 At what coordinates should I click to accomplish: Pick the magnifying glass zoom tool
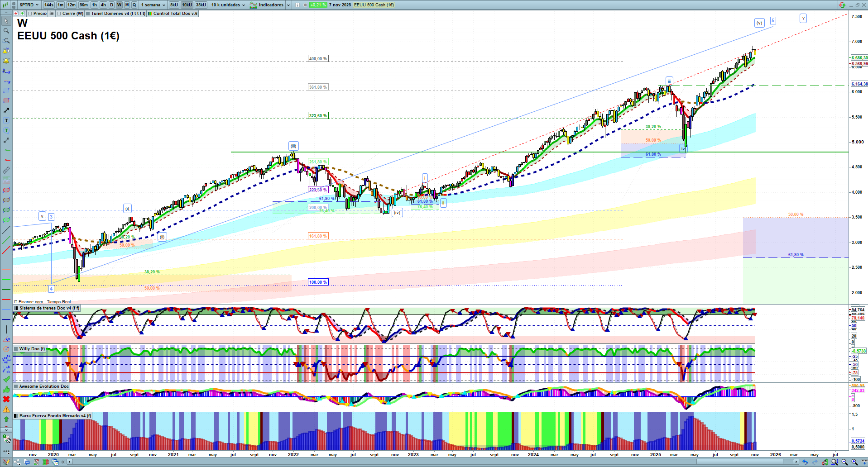pyautogui.click(x=6, y=31)
